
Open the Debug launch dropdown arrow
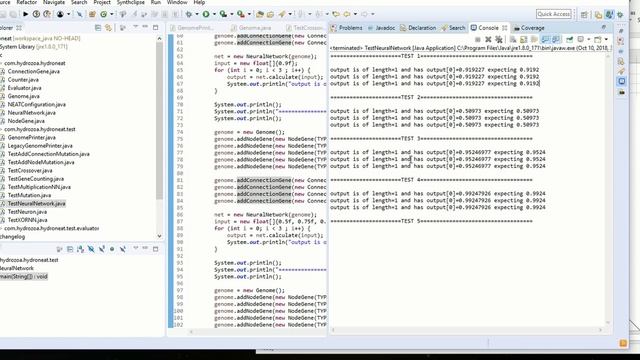[196, 14]
